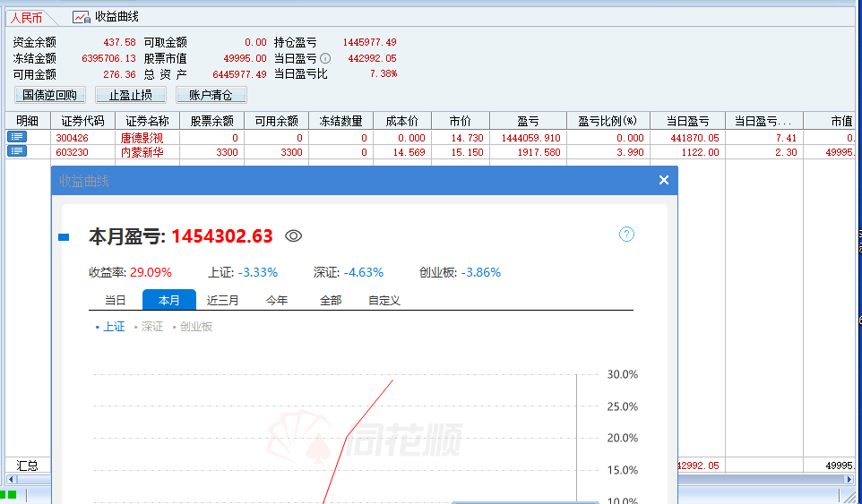Click the 收益曲线 chart icon
Image resolution: width=862 pixels, height=504 pixels.
[x=82, y=17]
